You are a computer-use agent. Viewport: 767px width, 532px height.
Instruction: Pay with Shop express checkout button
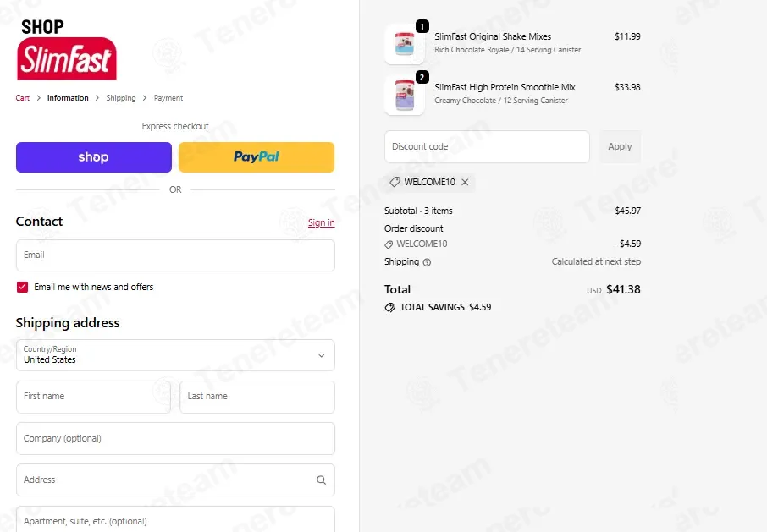[94, 157]
